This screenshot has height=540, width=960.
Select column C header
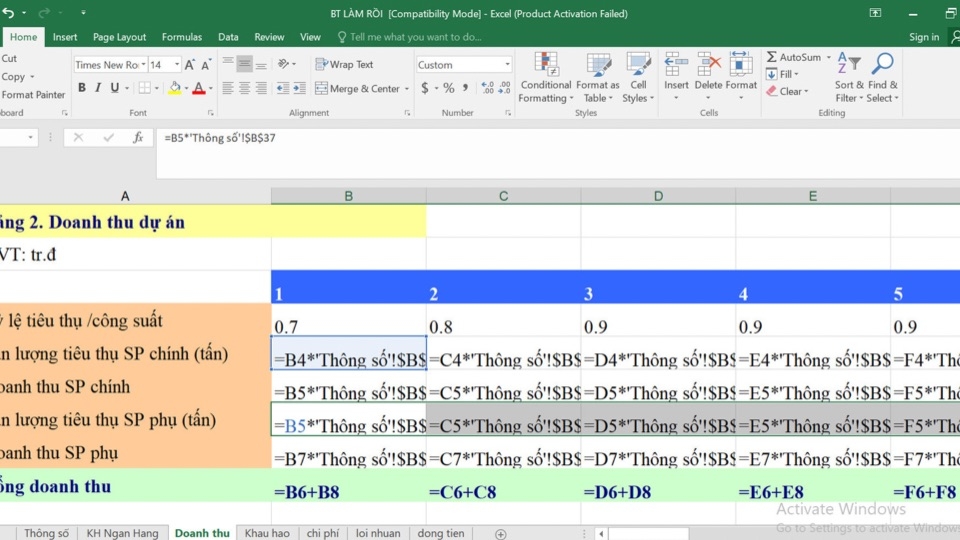[503, 196]
